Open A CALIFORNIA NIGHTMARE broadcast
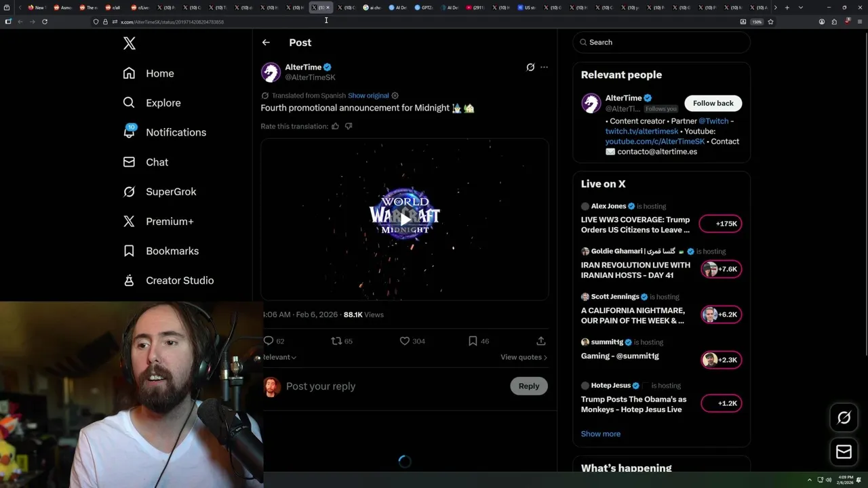Image resolution: width=868 pixels, height=488 pixels. coord(633,316)
